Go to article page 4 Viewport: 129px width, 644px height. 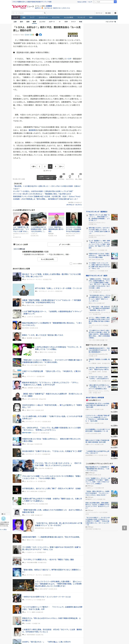[x=56, y=166]
